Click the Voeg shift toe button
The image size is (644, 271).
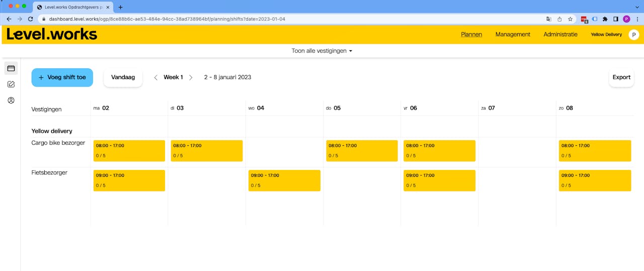(x=62, y=77)
